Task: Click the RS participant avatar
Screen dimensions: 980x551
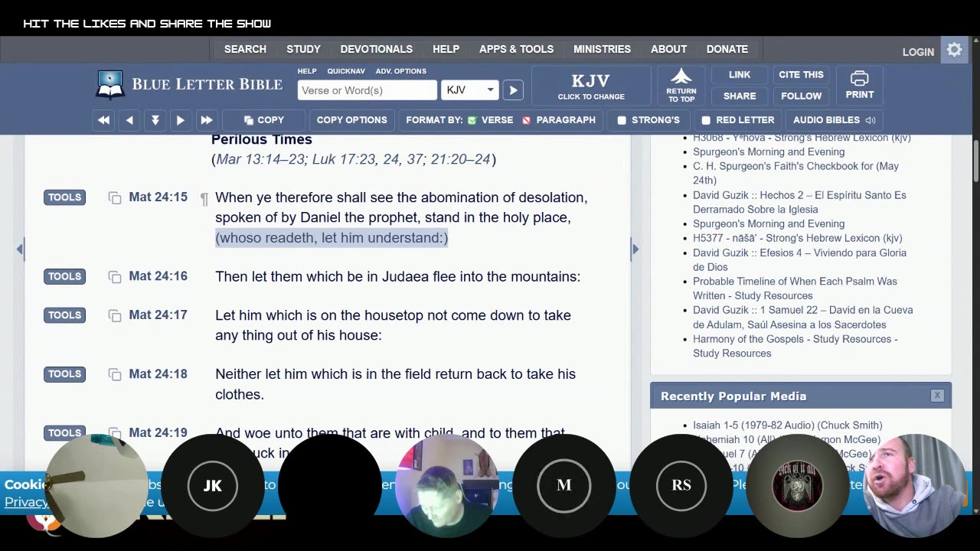Action: click(681, 485)
